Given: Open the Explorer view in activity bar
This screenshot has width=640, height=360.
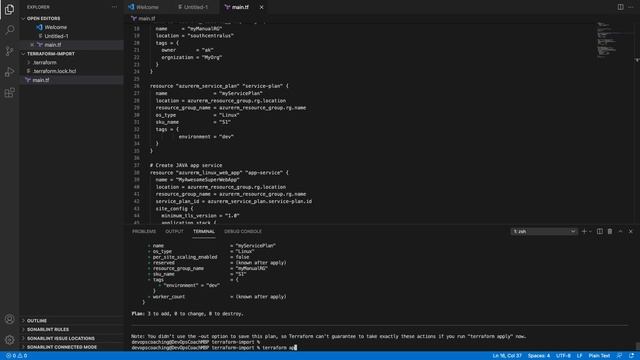Looking at the screenshot, I should [9, 9].
